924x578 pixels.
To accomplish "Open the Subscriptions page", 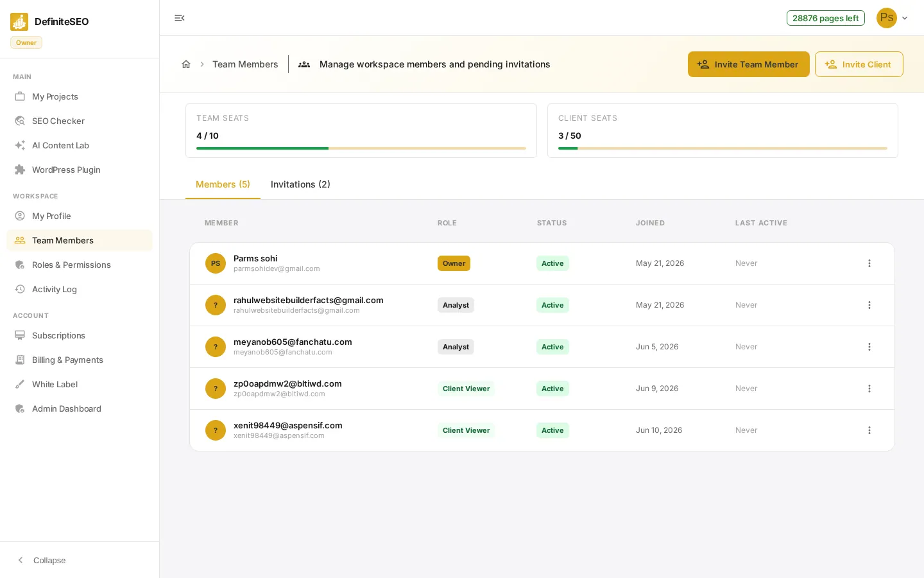I will click(x=80, y=335).
